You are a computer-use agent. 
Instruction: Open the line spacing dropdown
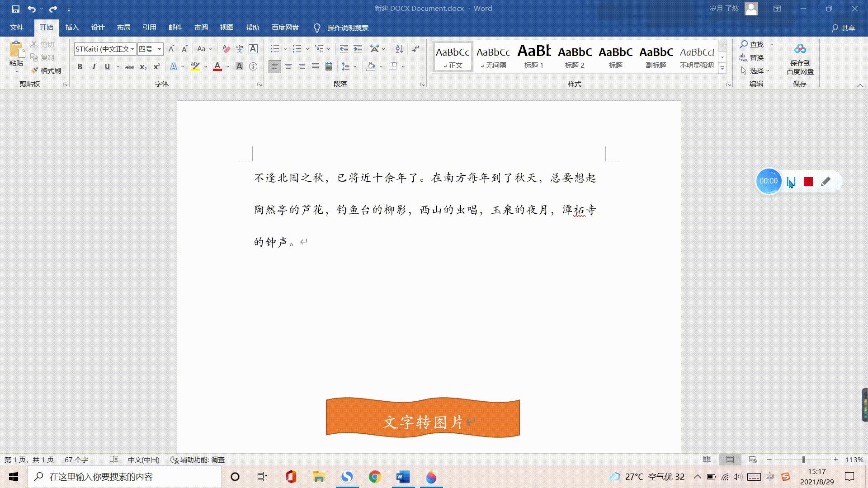pos(347,66)
